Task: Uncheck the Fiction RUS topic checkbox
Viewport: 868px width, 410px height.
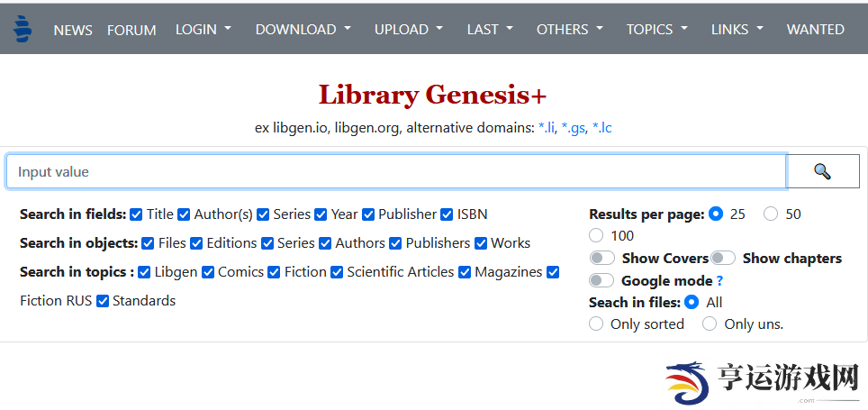Action: point(553,272)
